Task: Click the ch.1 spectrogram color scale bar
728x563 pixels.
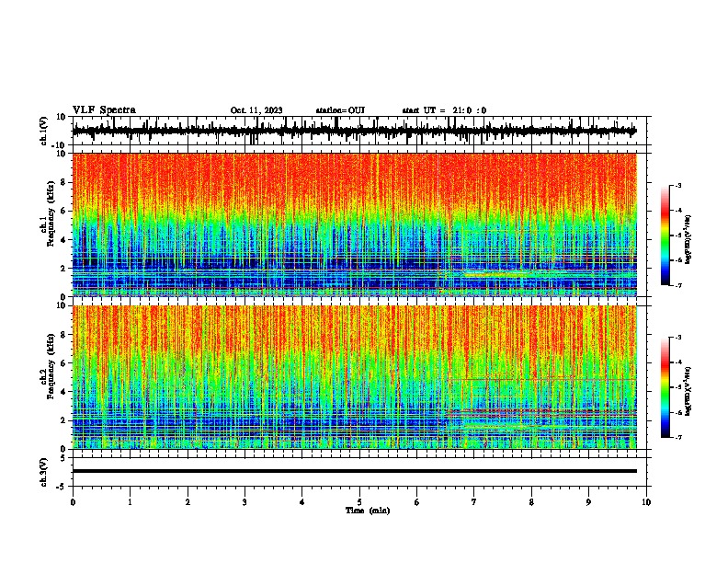Action: pyautogui.click(x=665, y=236)
